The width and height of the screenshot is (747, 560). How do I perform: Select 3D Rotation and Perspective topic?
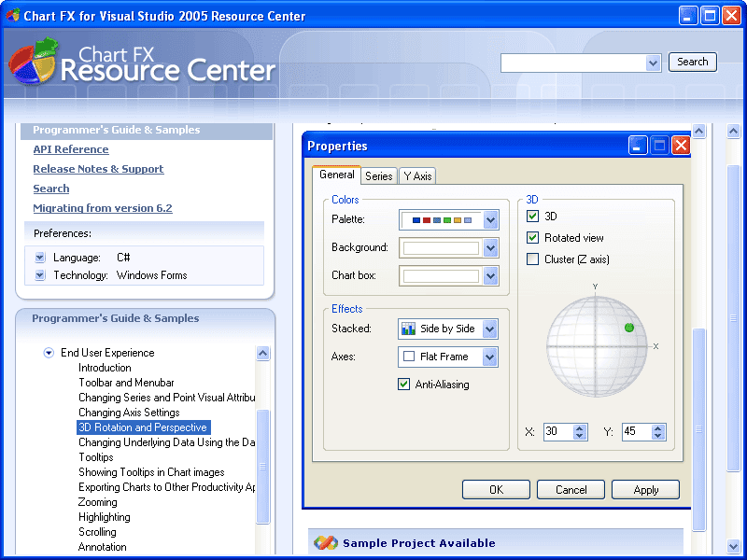[x=143, y=427]
